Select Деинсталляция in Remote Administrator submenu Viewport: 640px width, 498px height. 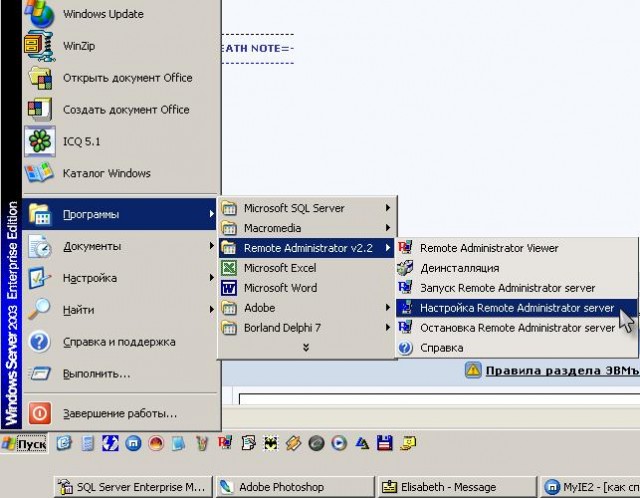[x=459, y=268]
